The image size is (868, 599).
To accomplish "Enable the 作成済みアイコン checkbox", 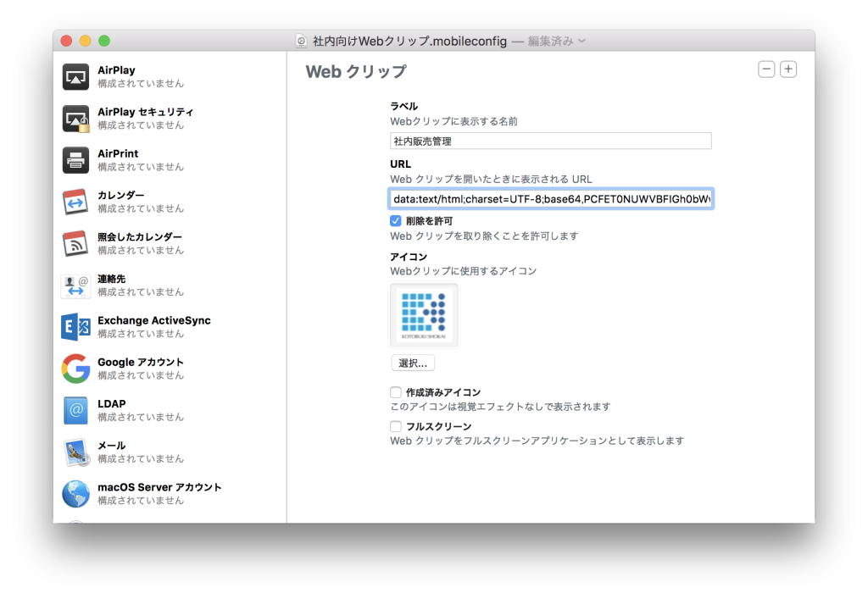I will pos(395,392).
